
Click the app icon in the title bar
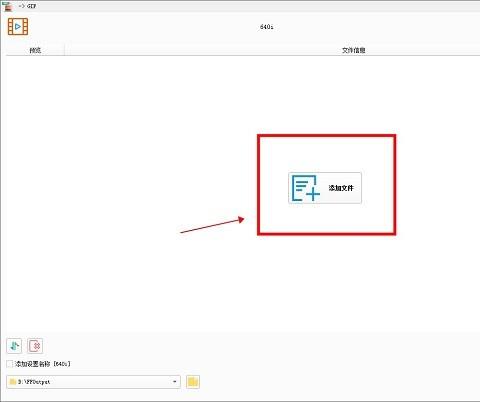click(x=8, y=6)
